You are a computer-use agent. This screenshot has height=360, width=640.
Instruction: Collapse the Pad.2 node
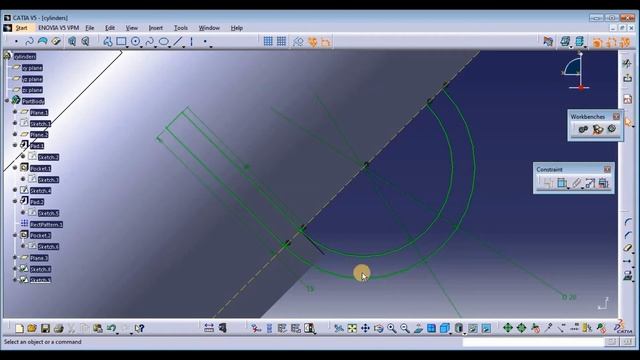(x=15, y=201)
